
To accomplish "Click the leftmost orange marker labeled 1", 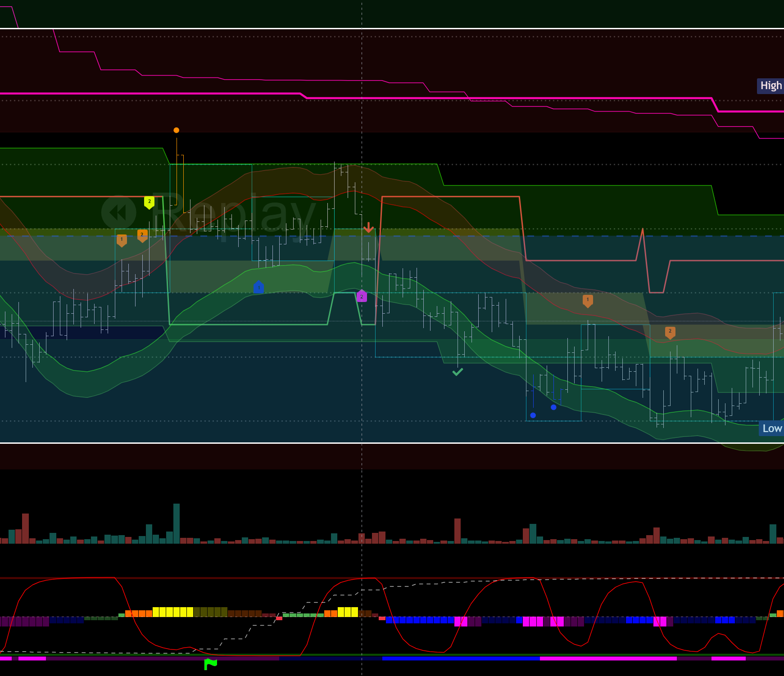I will [x=122, y=240].
